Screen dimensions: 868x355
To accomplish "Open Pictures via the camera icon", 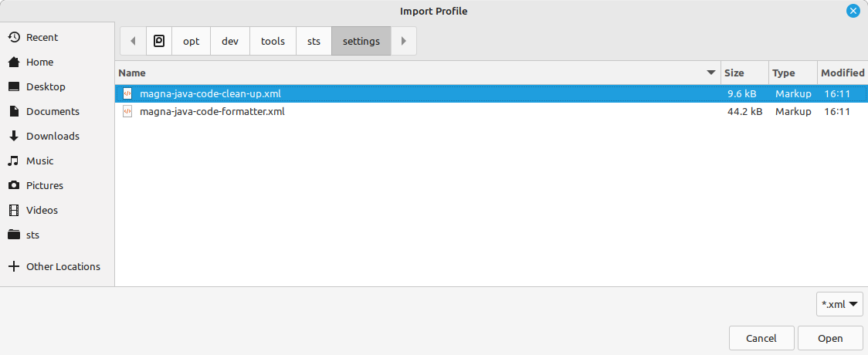I will (x=14, y=186).
